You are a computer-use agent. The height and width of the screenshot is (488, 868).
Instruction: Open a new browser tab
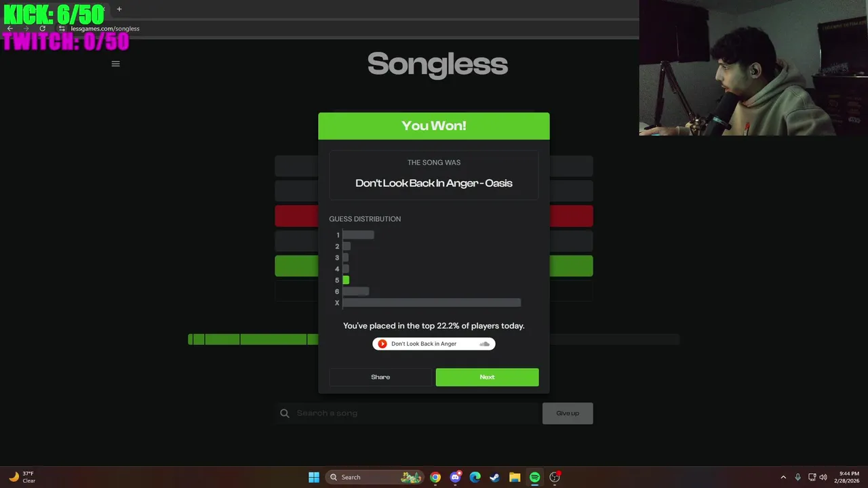click(x=119, y=9)
